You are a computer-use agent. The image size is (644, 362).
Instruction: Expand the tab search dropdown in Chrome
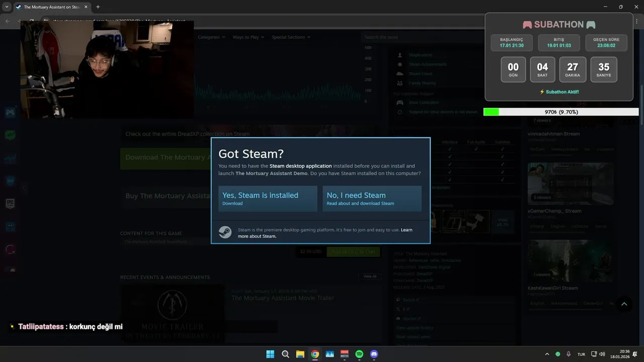[x=7, y=7]
